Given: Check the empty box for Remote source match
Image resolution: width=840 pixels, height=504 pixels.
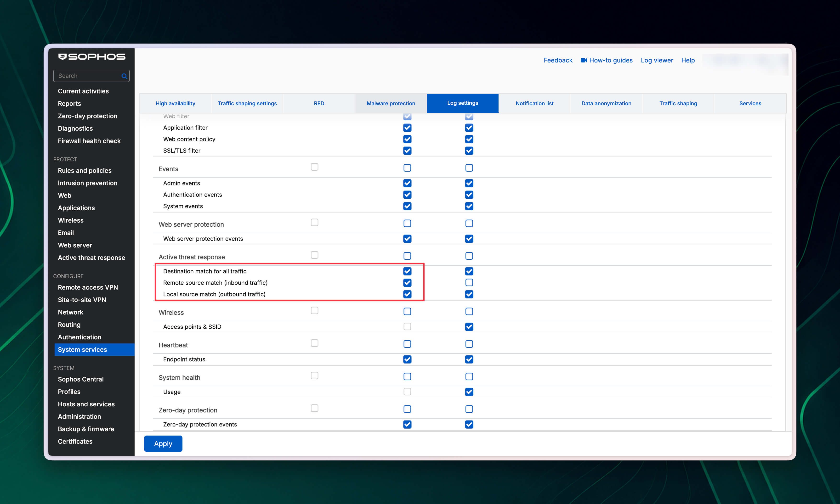Looking at the screenshot, I should pyautogui.click(x=469, y=283).
